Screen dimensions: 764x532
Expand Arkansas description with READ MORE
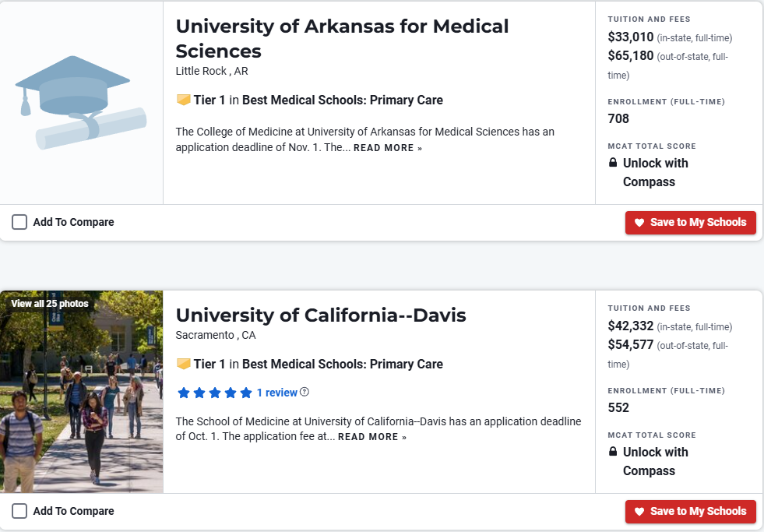click(x=387, y=148)
